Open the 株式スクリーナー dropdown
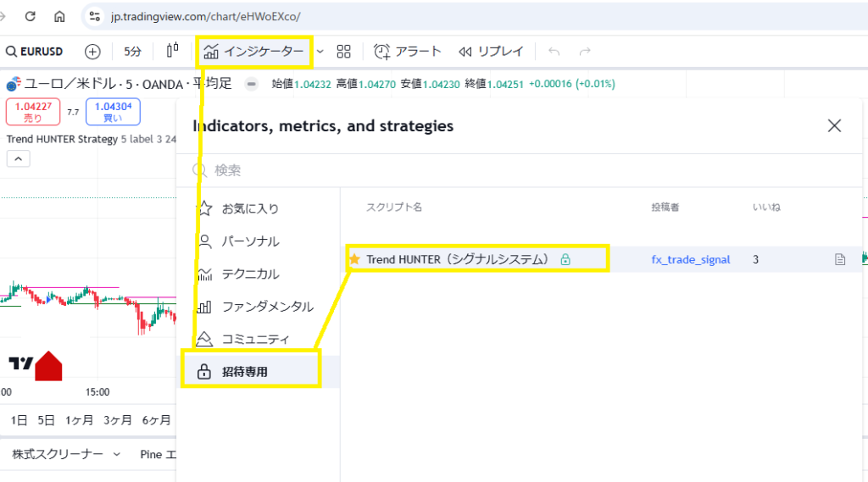This screenshot has width=868, height=482. (66, 454)
